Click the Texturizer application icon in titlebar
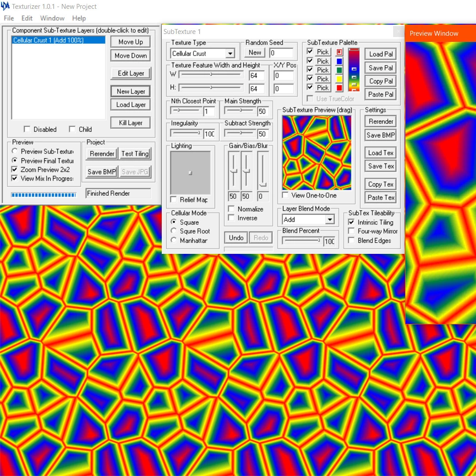 coord(5,6)
